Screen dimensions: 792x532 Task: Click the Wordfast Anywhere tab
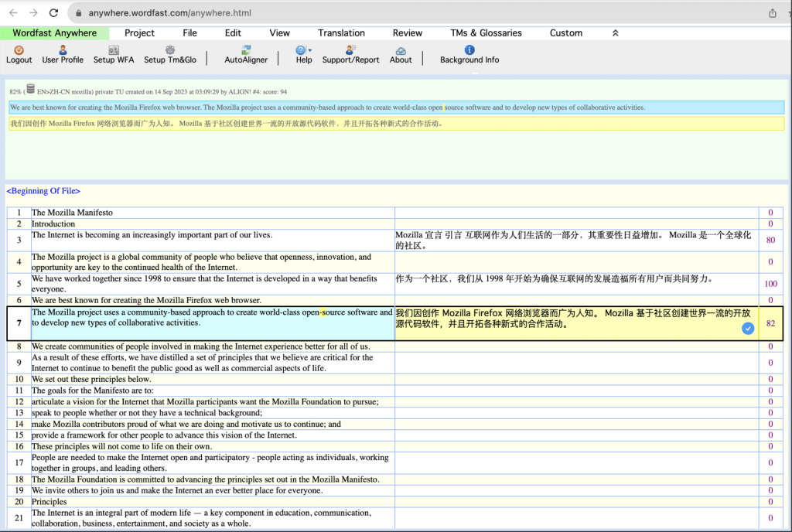55,33
